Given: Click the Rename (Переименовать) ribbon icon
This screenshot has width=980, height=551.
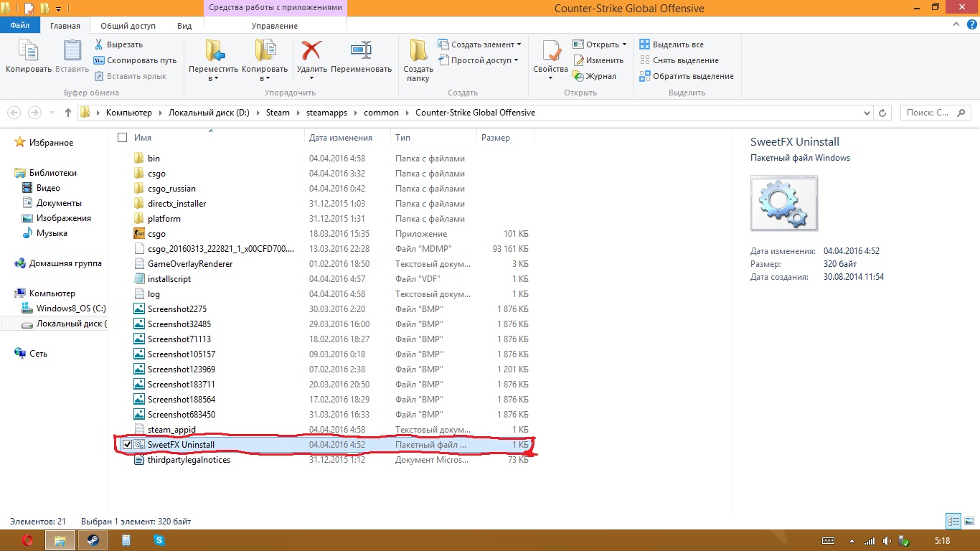Looking at the screenshot, I should coord(361,52).
